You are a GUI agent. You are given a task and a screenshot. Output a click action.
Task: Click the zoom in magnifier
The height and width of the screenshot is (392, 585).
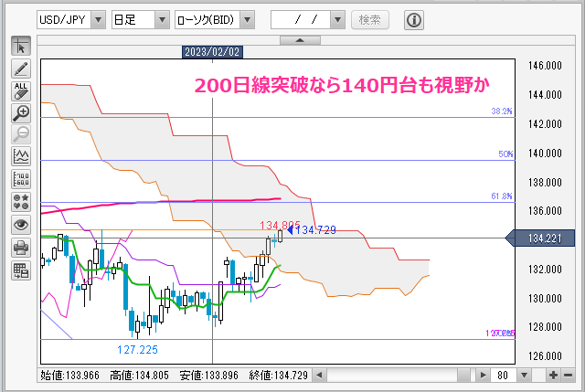(x=21, y=113)
